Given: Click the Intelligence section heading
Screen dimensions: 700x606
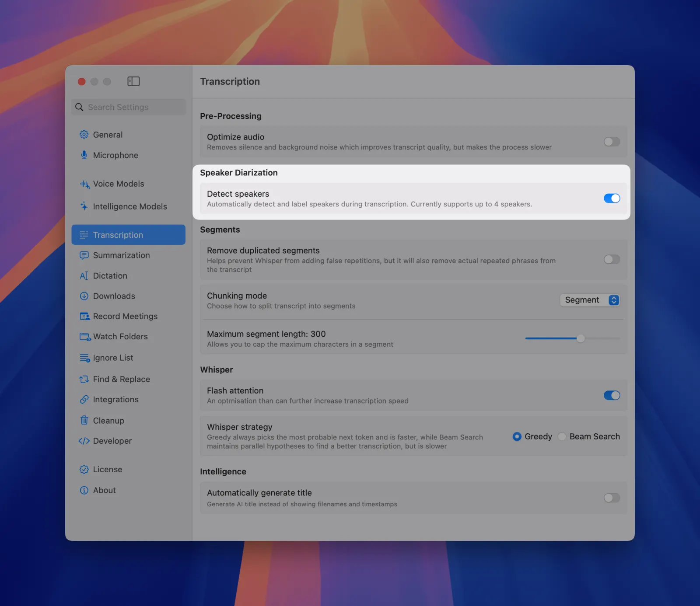Looking at the screenshot, I should tap(223, 471).
